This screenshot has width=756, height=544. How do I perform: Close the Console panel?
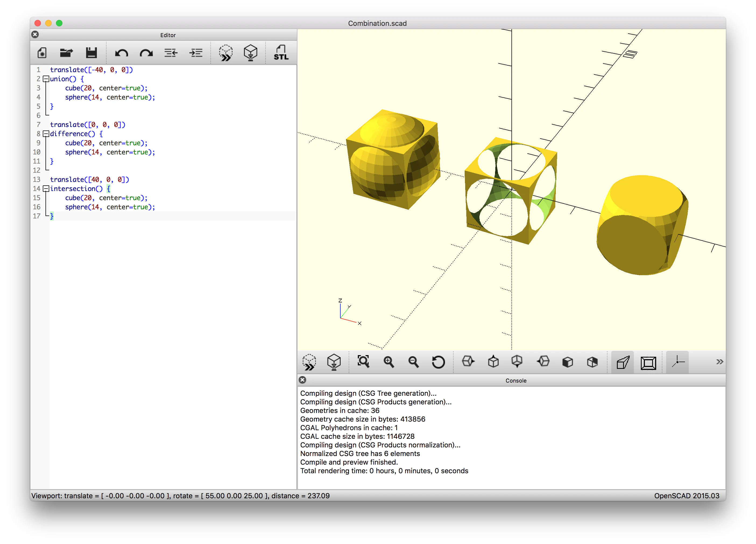(x=302, y=380)
